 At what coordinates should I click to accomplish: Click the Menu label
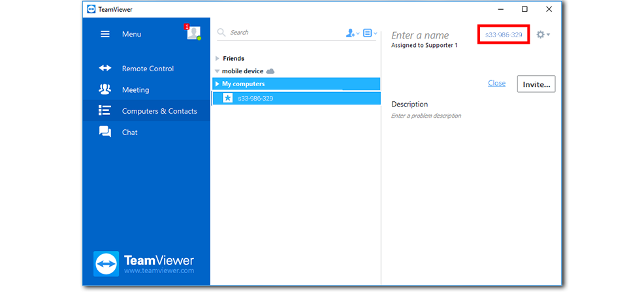click(x=131, y=34)
